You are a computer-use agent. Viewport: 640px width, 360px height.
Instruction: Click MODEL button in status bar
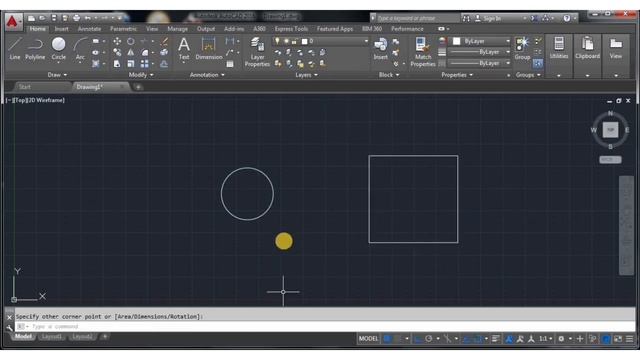(369, 339)
